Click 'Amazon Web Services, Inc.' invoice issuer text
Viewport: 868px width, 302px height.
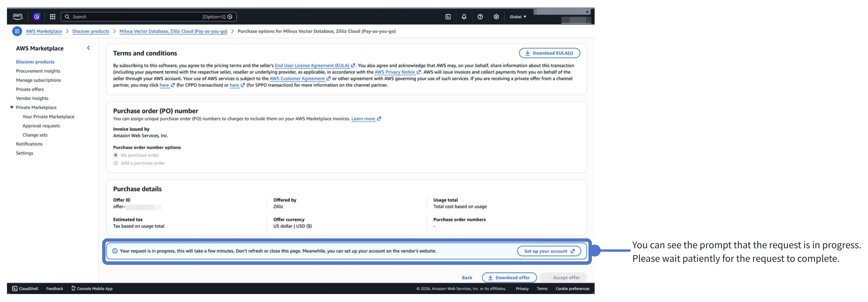pos(141,136)
